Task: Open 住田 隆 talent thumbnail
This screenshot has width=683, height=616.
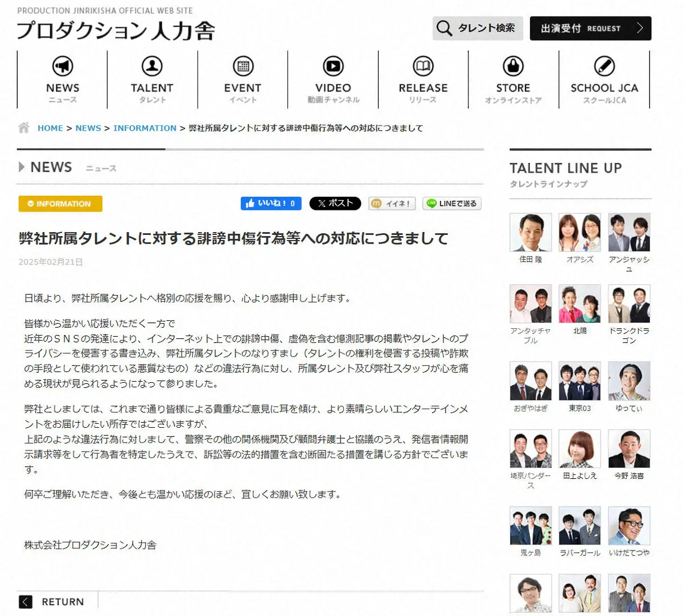Action: [530, 233]
